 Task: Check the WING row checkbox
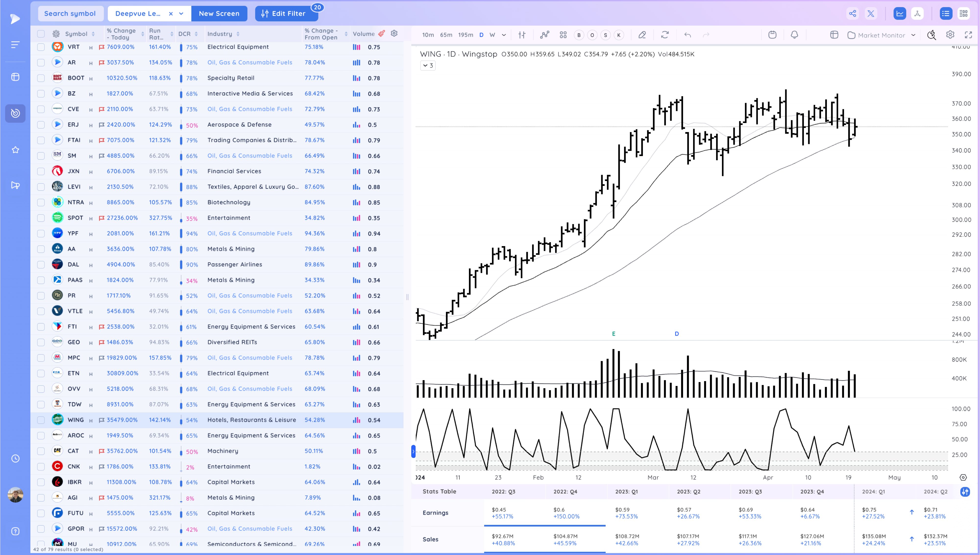(41, 420)
